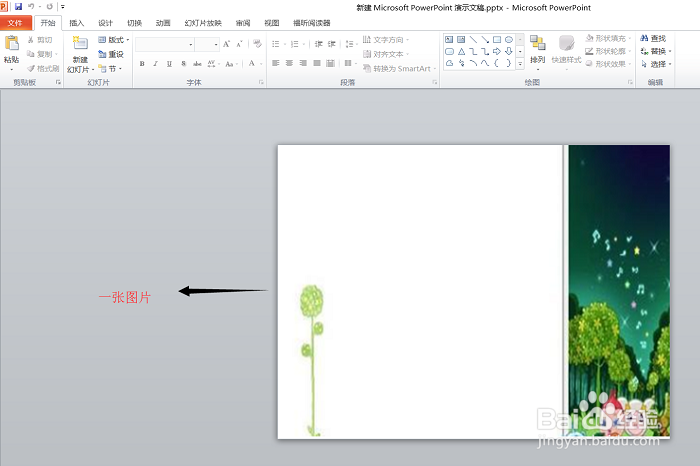Select the Right Arrow shape
Screen dimensions: 700x466
tap(496, 51)
